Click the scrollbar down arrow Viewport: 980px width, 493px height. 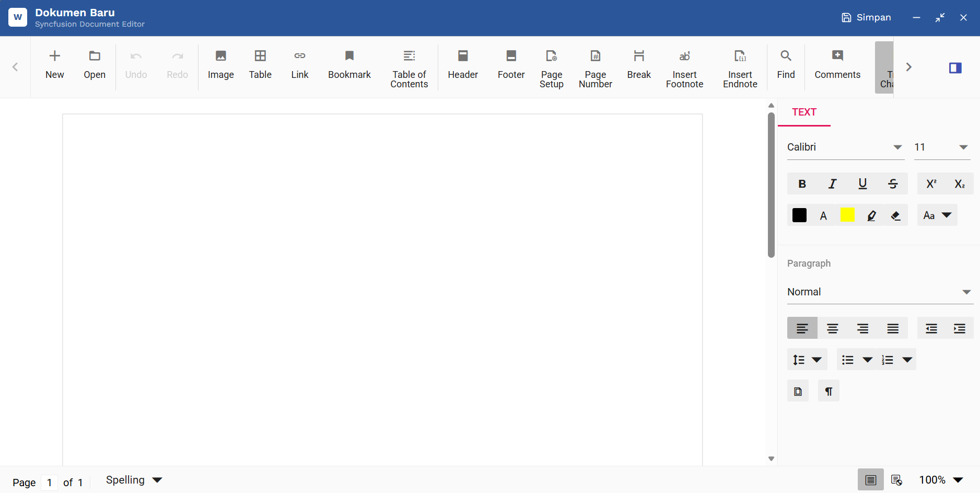tap(771, 458)
